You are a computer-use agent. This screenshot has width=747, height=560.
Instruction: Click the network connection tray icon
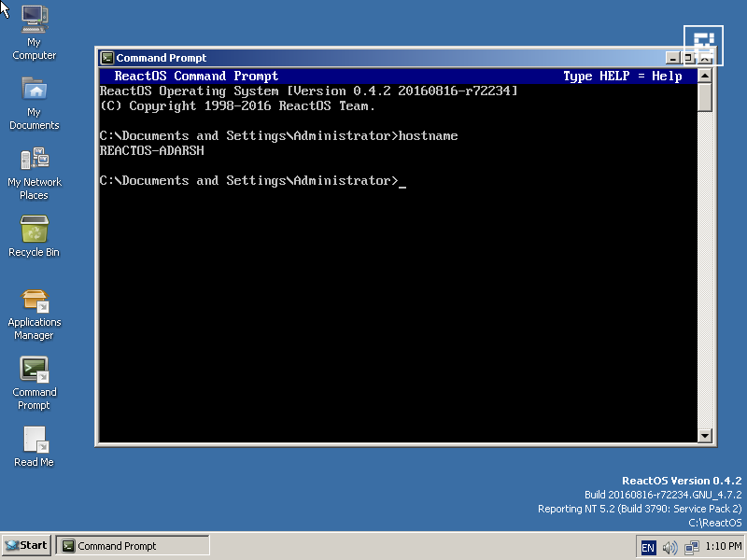pos(691,547)
